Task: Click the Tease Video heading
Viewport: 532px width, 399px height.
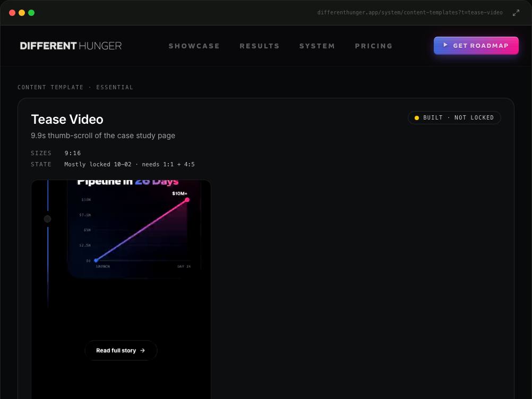Action: coord(67,119)
